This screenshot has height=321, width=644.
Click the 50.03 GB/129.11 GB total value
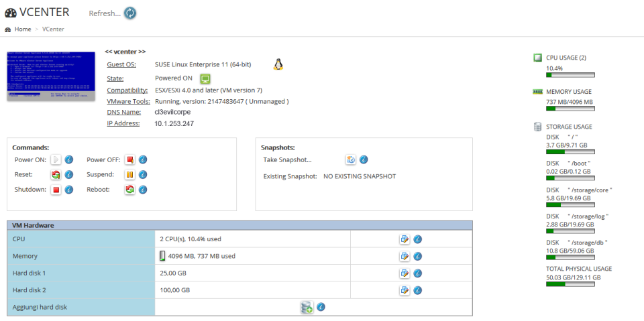(x=574, y=277)
